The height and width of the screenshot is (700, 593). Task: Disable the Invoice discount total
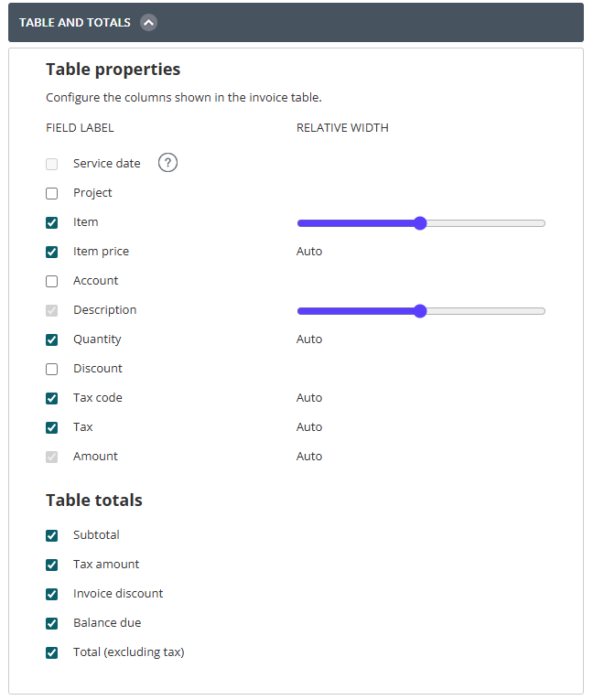pos(52,594)
